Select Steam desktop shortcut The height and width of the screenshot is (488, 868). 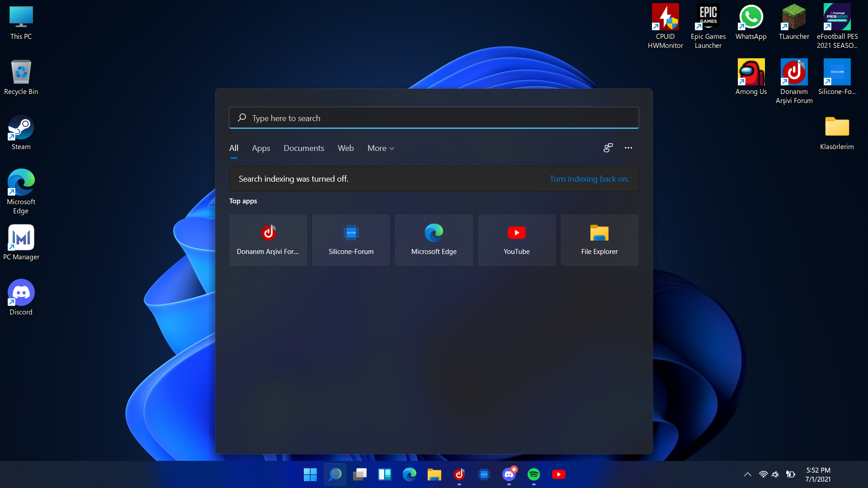click(21, 133)
